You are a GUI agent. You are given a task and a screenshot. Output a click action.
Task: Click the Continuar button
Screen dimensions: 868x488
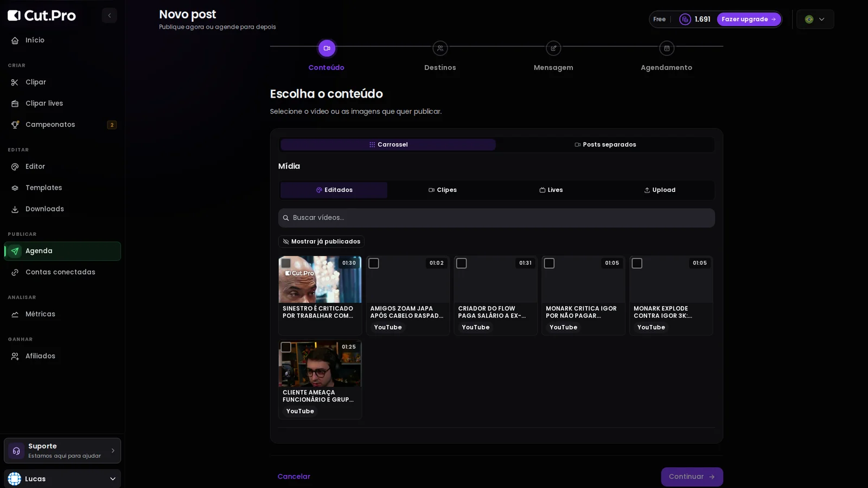tap(692, 477)
